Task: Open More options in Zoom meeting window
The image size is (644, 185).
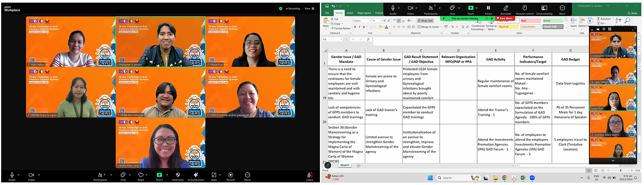Action: click(x=247, y=176)
